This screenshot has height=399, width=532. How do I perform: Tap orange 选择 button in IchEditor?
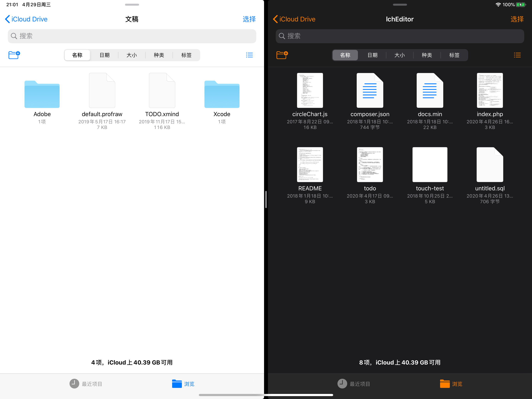click(517, 19)
